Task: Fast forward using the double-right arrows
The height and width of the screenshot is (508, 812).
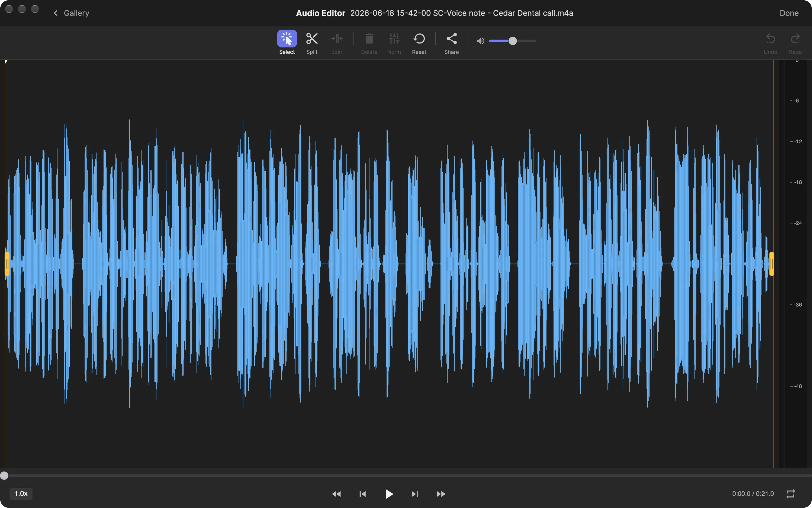Action: click(441, 494)
